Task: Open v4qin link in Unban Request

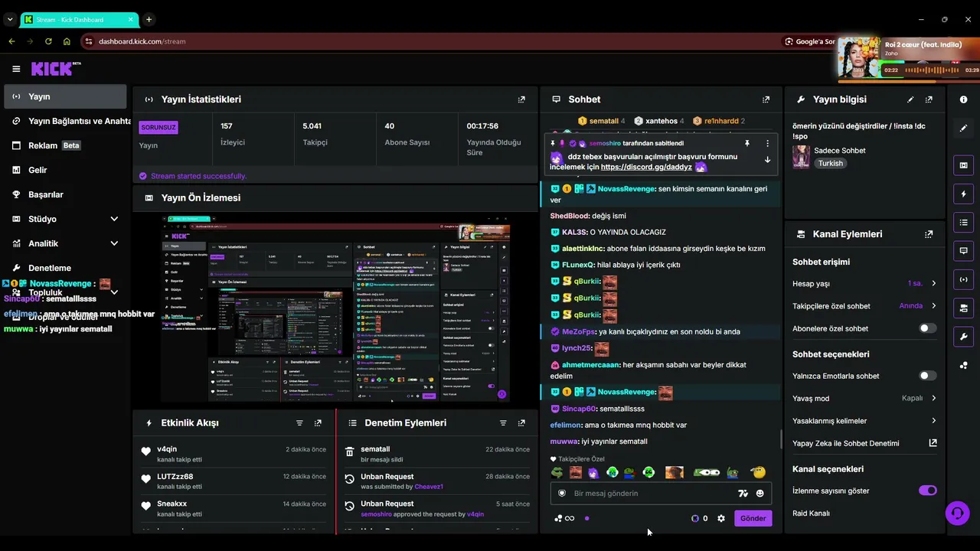Action: [475, 514]
